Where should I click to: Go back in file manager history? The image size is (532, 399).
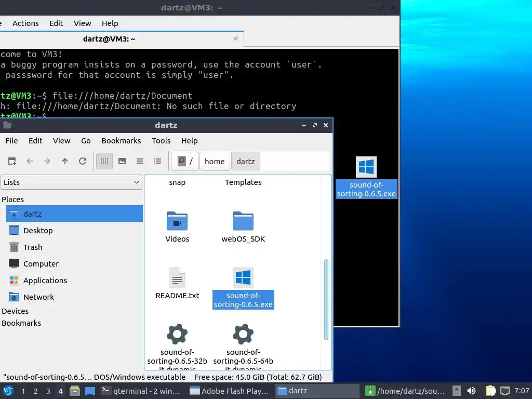point(30,161)
